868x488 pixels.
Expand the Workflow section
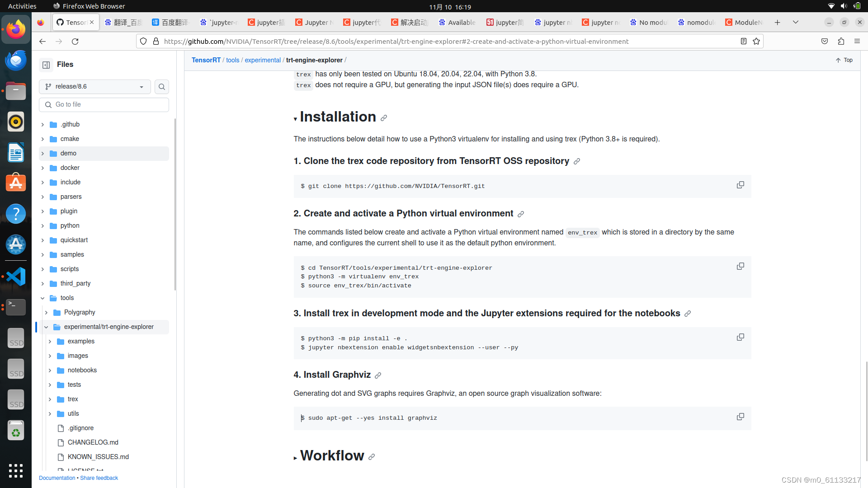coord(295,458)
